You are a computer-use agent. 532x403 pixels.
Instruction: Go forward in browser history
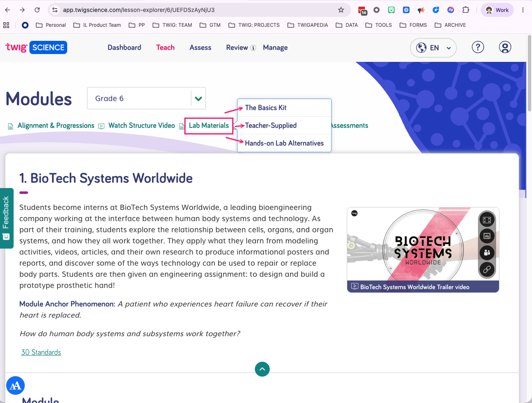click(x=22, y=10)
